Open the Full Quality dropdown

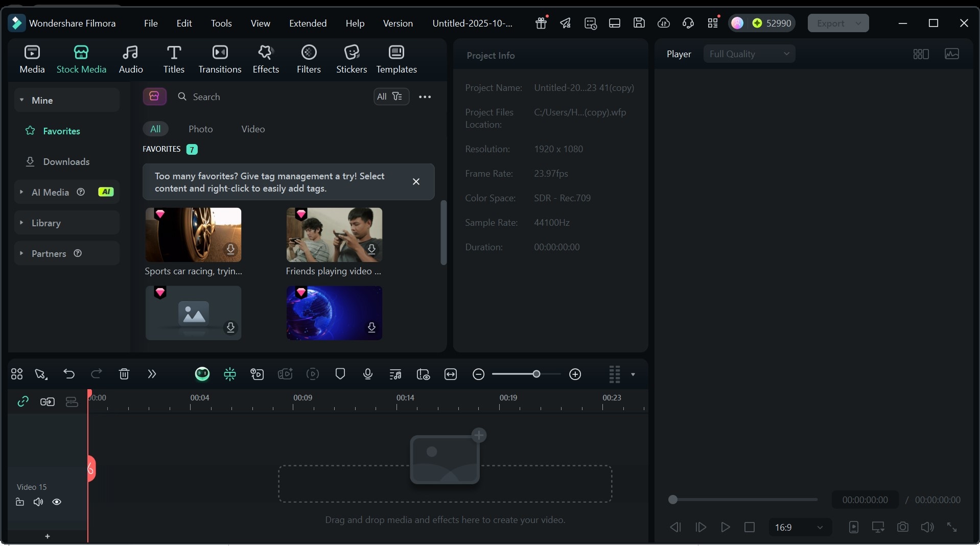(x=749, y=54)
